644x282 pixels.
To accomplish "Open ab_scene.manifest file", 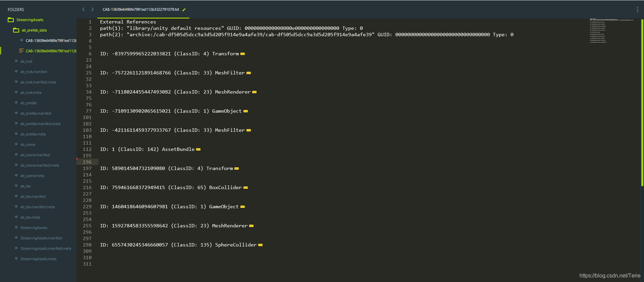I will click(x=35, y=155).
